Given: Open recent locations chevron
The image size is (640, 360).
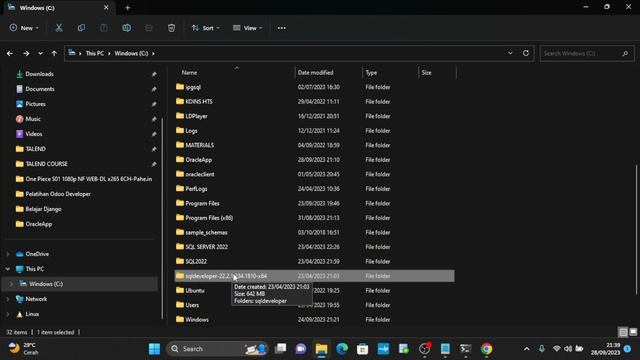Looking at the screenshot, I should click(x=40, y=53).
